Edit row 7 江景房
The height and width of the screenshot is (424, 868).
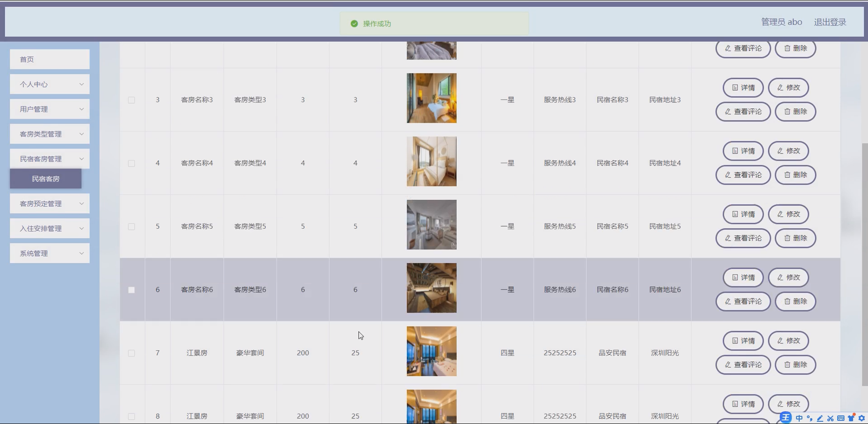pos(788,341)
